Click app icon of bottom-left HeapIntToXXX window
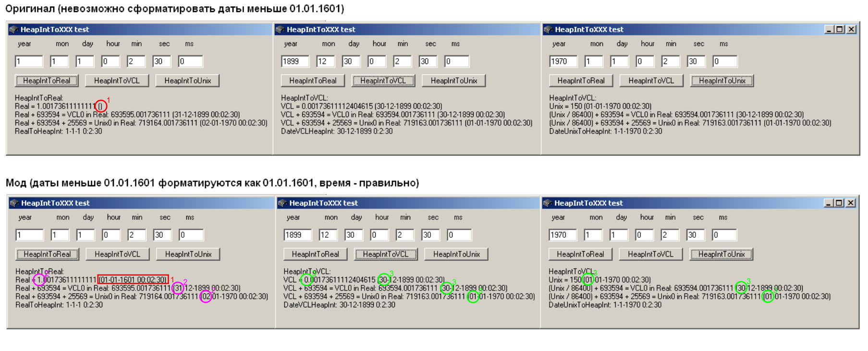Image resolution: width=868 pixels, height=351 pixels. coord(14,204)
